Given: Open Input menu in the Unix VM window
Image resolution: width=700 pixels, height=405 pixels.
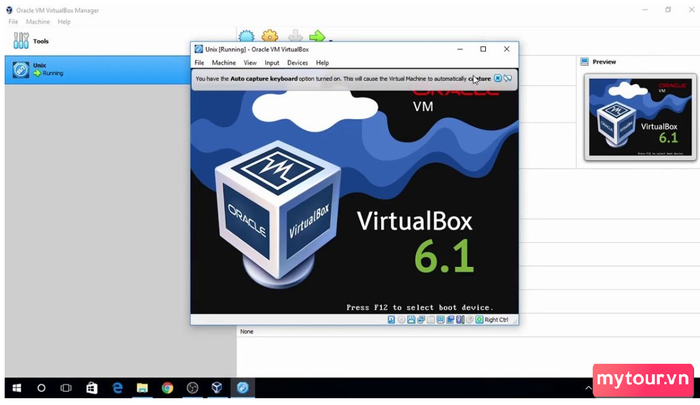Looking at the screenshot, I should coord(272,63).
